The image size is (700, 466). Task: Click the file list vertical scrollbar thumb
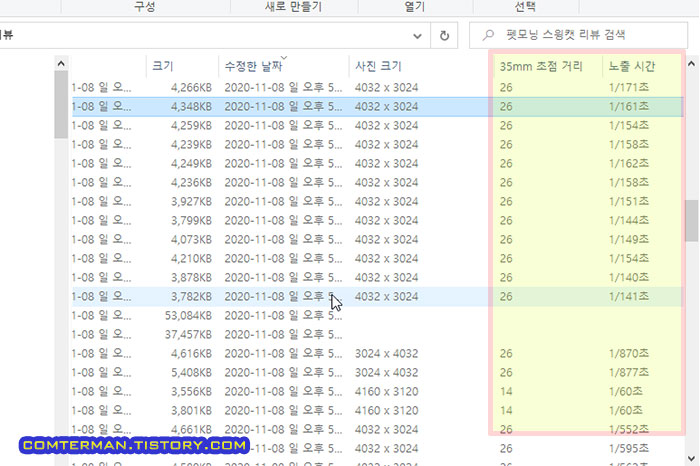pyautogui.click(x=692, y=221)
